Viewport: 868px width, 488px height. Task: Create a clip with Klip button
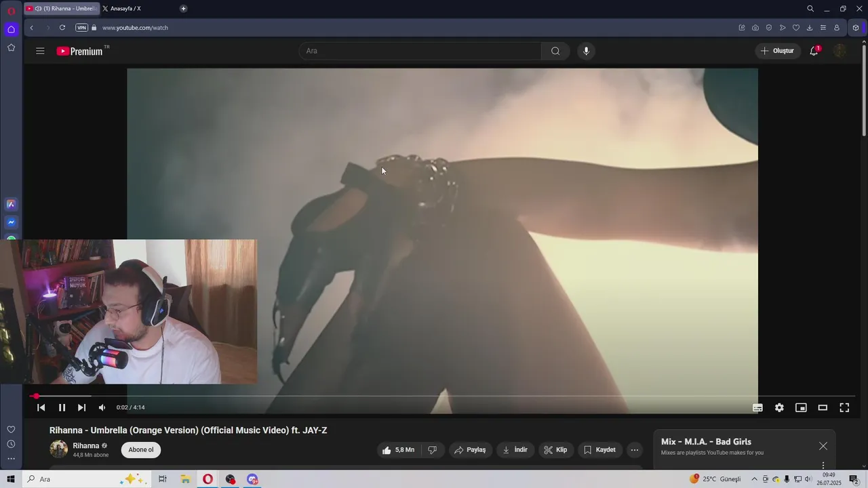[556, 450]
